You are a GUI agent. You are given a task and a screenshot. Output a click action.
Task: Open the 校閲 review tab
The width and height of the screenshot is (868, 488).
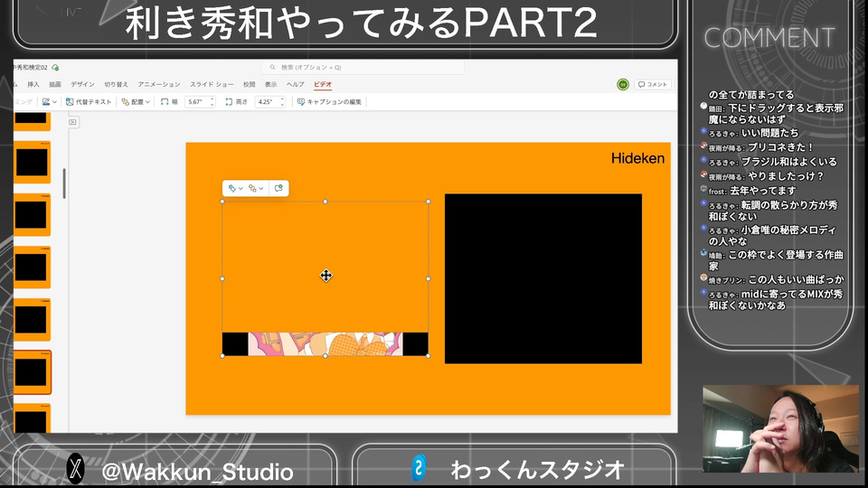(x=250, y=85)
